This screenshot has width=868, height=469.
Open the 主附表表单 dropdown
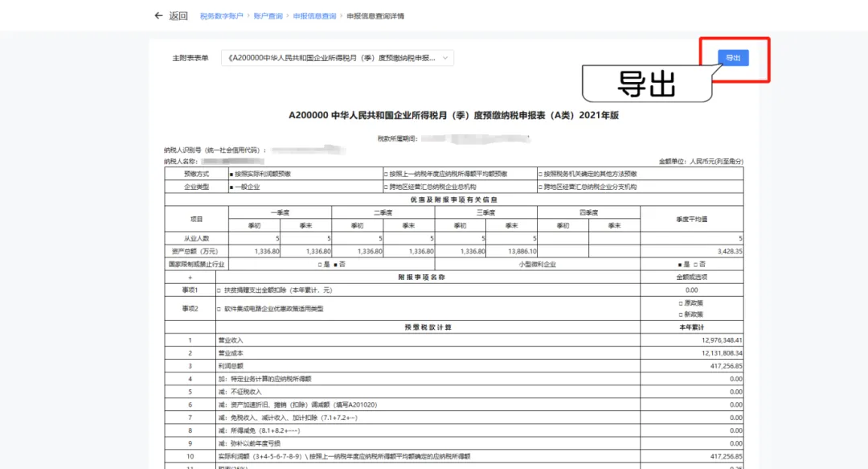[x=337, y=58]
